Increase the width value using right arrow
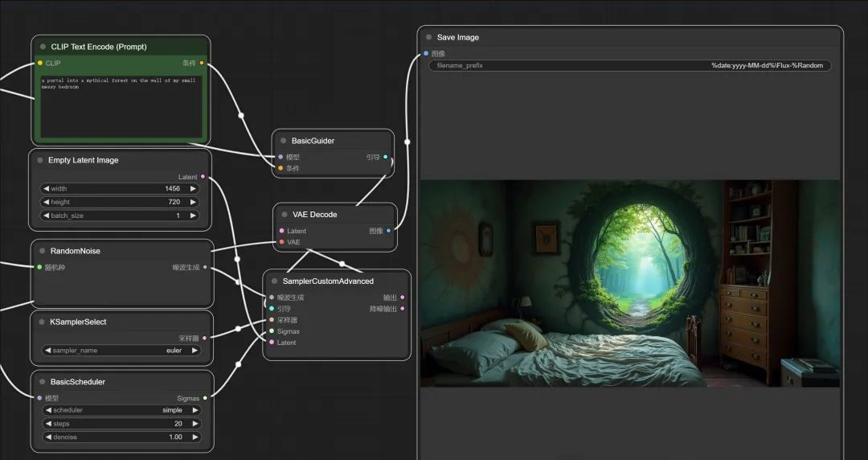Screen dimensions: 868x460 coord(193,189)
